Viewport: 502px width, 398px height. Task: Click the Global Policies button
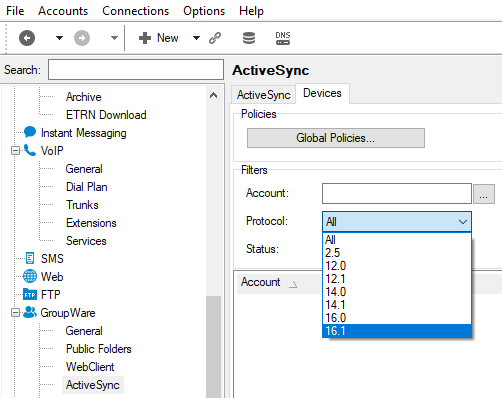pos(336,138)
